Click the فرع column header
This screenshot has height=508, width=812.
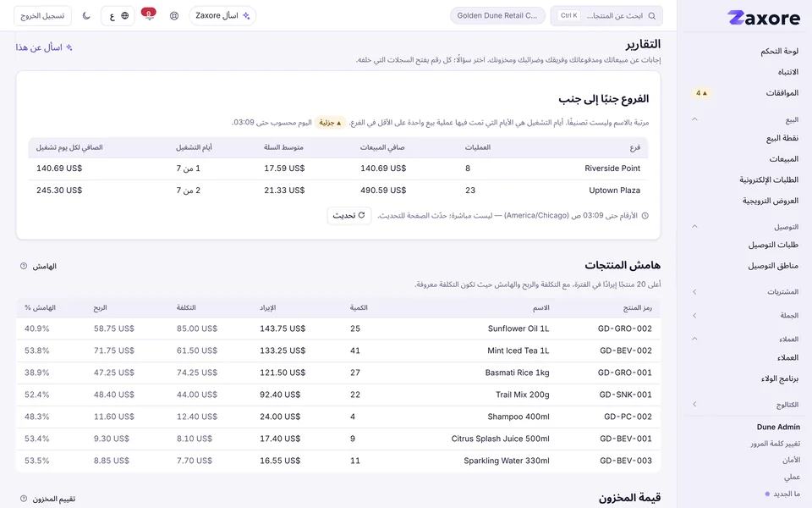click(635, 147)
